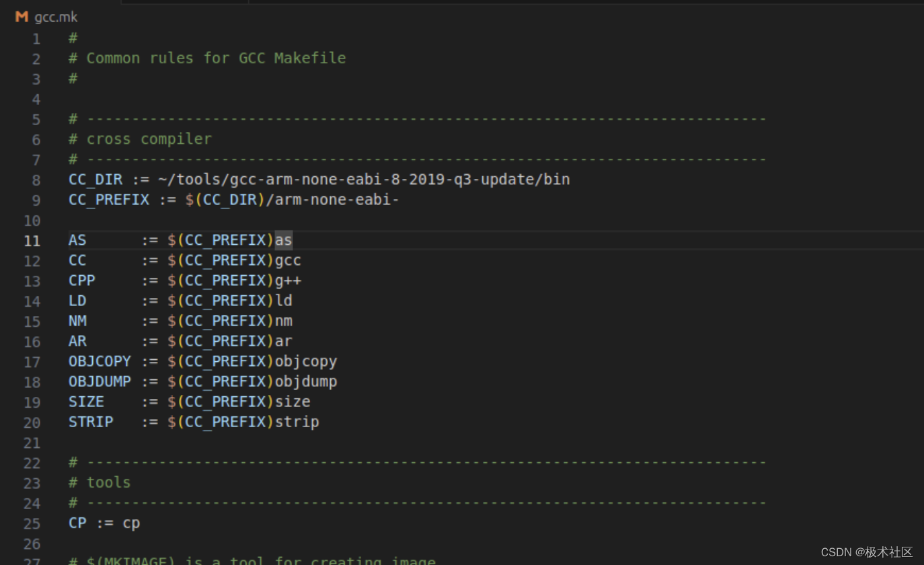Click the 'CP := cp' assignment line
924x565 pixels.
(104, 523)
